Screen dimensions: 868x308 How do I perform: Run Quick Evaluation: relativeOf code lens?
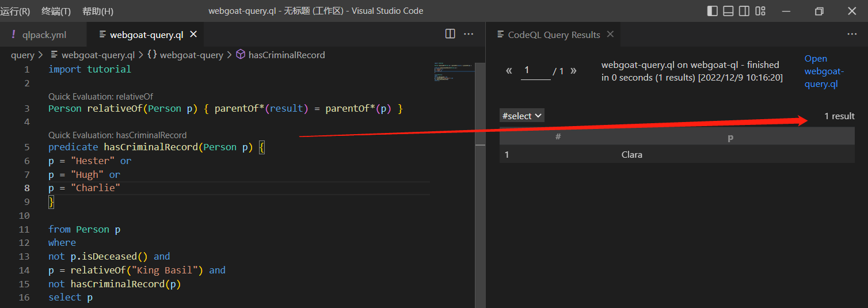pos(100,96)
